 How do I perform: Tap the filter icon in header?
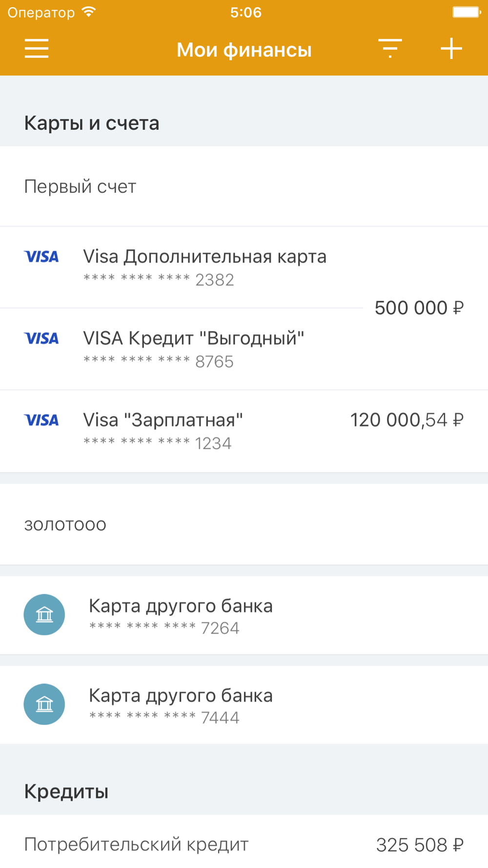tap(390, 49)
